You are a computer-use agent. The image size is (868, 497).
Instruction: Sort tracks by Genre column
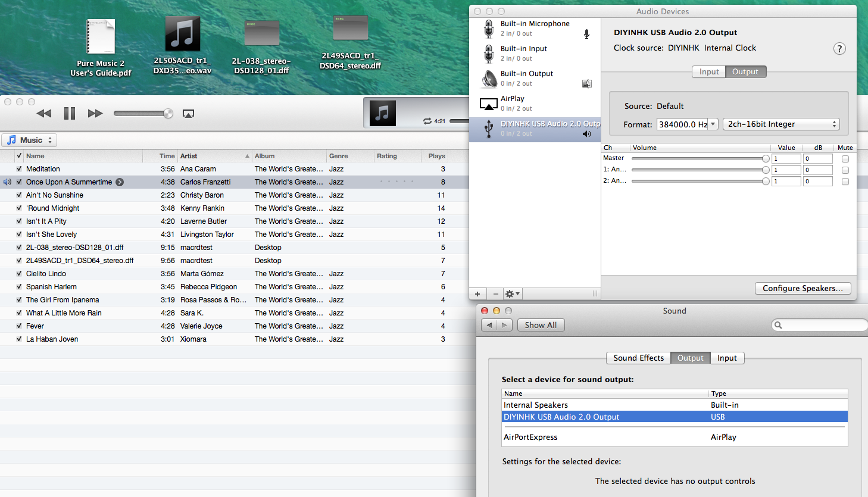[x=349, y=156]
